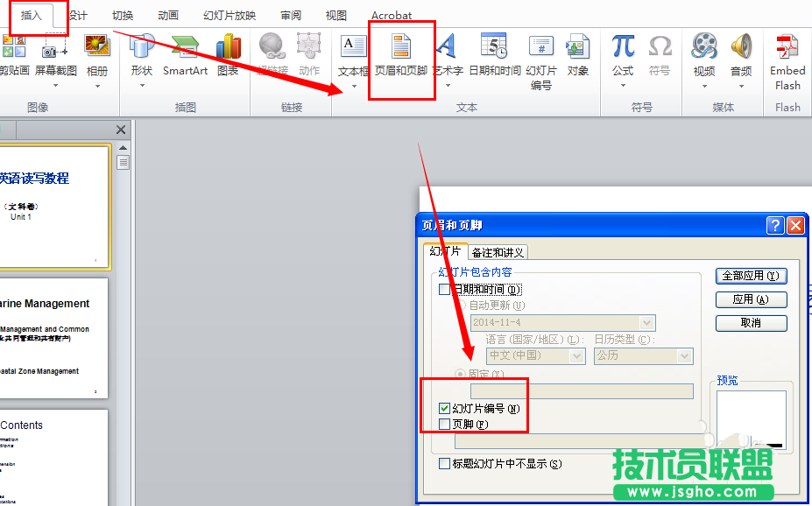The width and height of the screenshot is (812, 506).
Task: Switch to Notes and Handouts (备注和讲义) tab
Action: (x=498, y=252)
